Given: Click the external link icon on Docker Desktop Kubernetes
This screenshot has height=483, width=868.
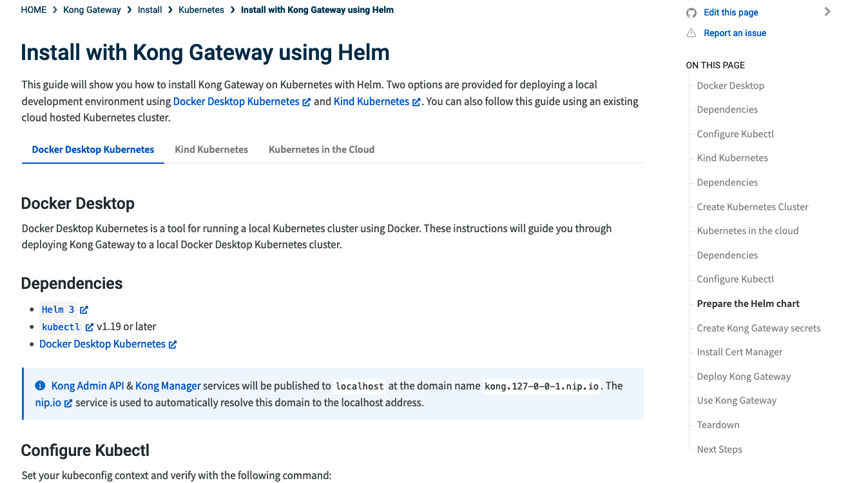Looking at the screenshot, I should click(172, 344).
